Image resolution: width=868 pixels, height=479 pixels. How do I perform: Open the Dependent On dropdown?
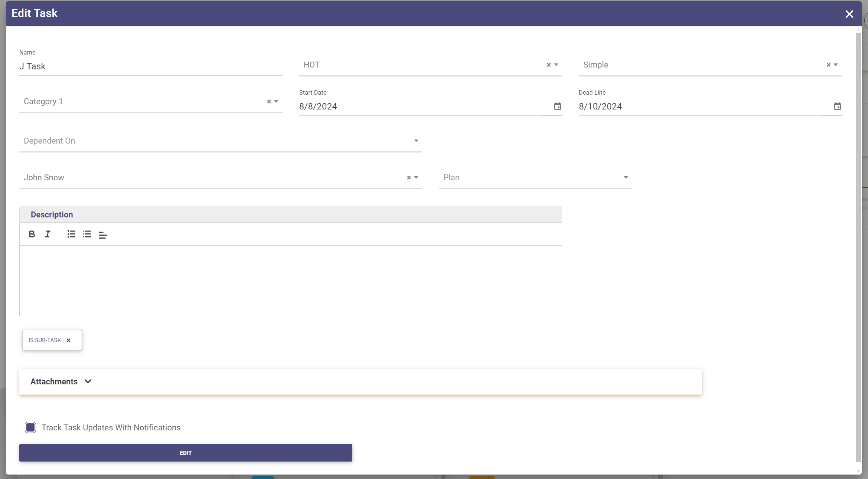click(x=416, y=141)
